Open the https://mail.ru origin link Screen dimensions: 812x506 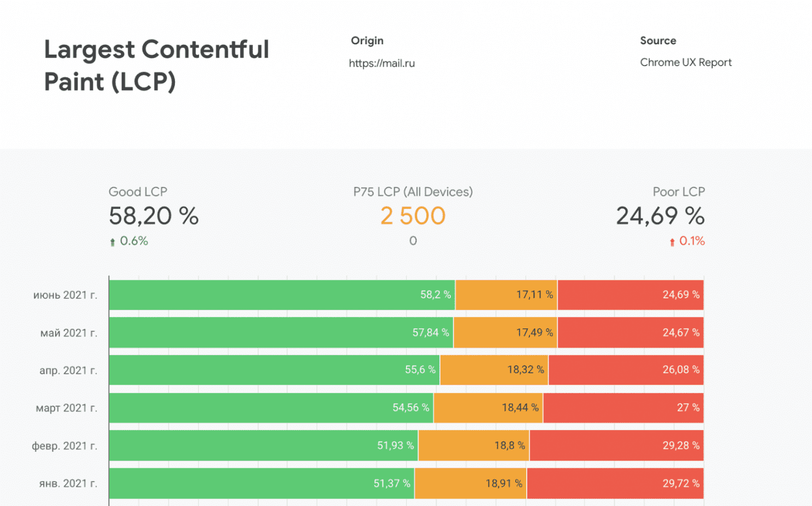pos(382,63)
